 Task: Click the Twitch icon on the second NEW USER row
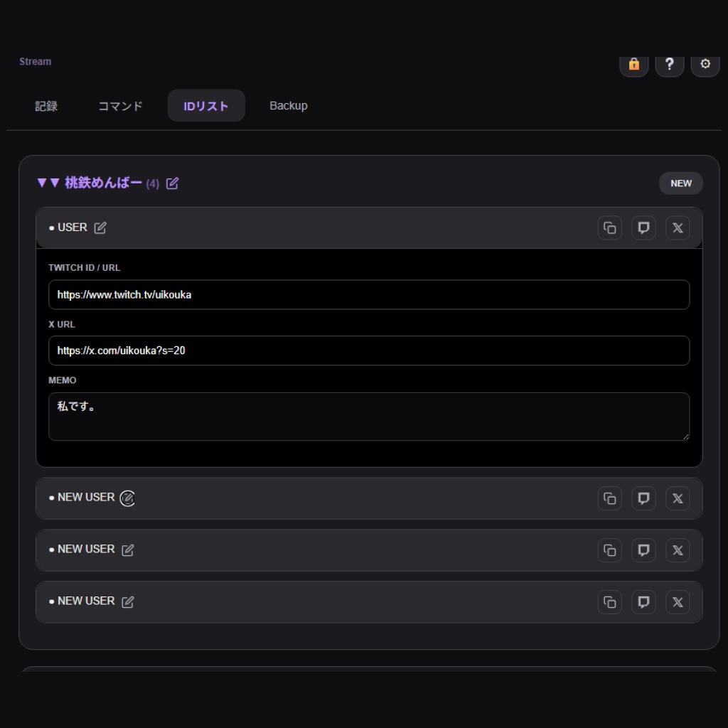click(643, 550)
